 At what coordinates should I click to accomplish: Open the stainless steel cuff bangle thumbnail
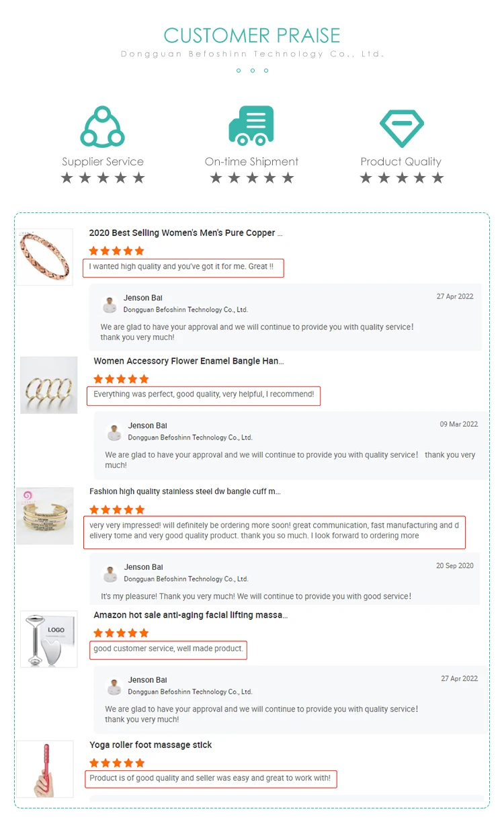45,516
